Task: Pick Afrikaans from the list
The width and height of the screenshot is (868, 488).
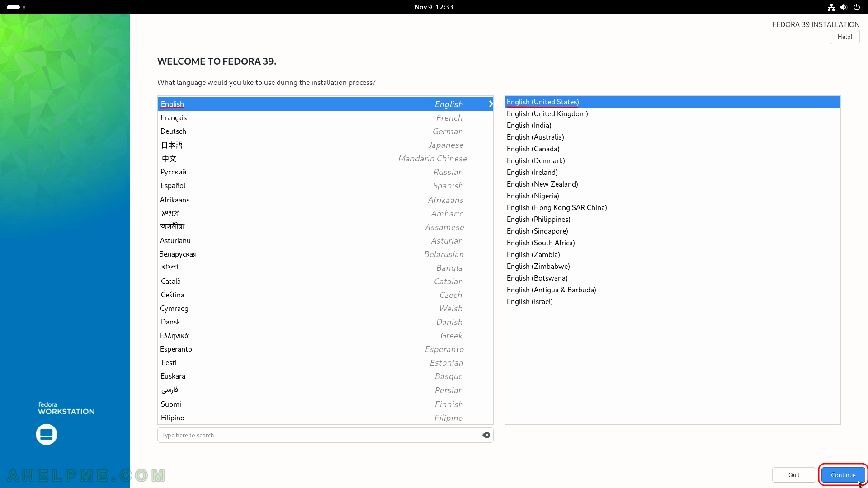Action: pyautogui.click(x=325, y=200)
